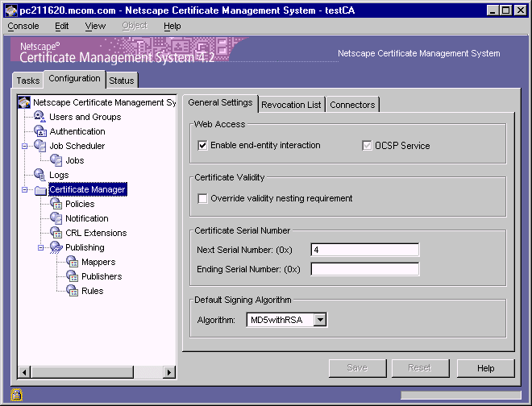
Task: Select the General Settings tab
Action: 220,102
